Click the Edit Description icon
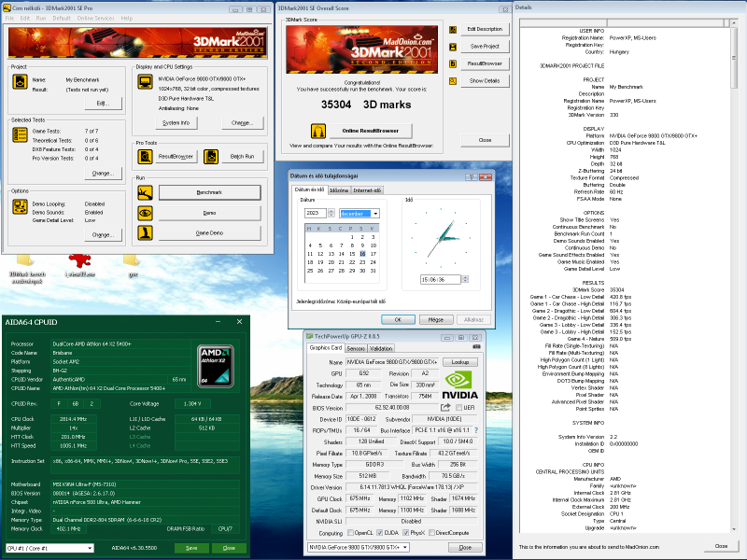This screenshot has width=747, height=560. tap(453, 30)
